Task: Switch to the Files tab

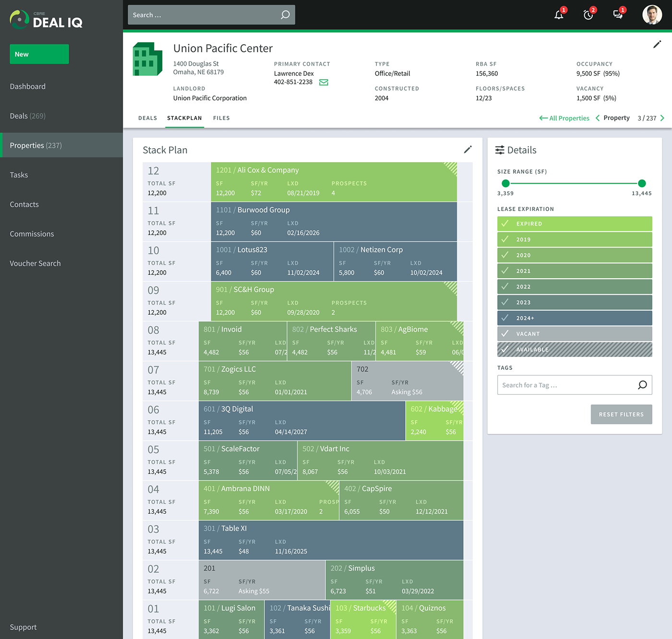Action: (221, 118)
